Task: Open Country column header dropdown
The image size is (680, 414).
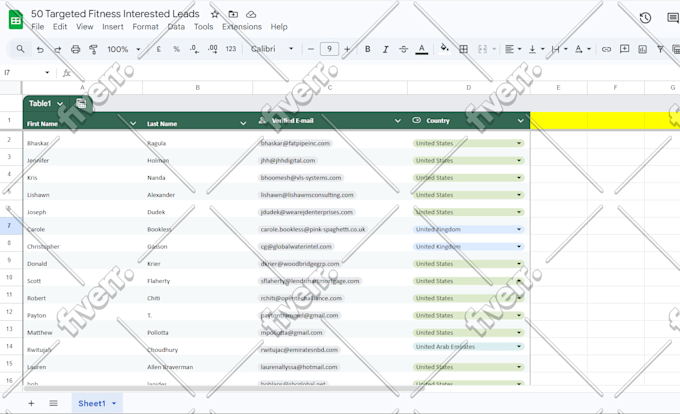Action: point(520,121)
